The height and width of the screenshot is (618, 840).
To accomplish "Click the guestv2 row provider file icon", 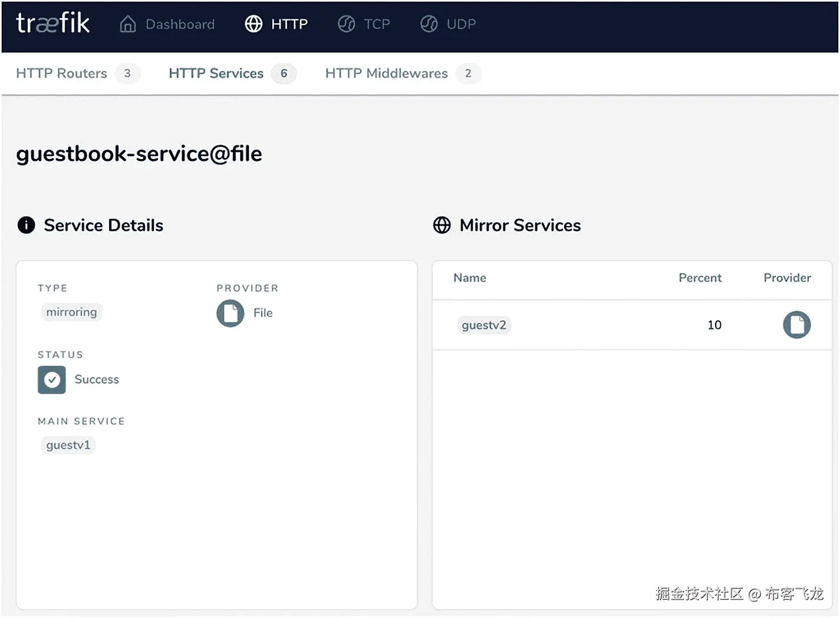I will click(796, 325).
